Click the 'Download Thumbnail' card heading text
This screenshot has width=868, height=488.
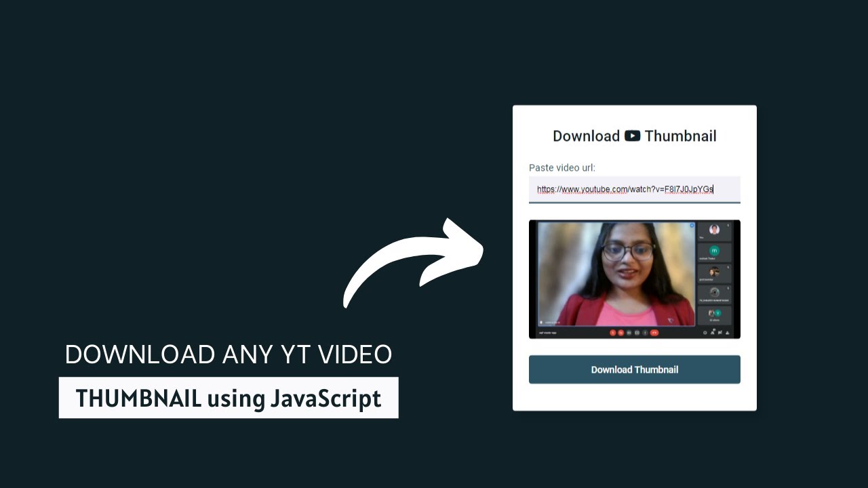tap(634, 136)
